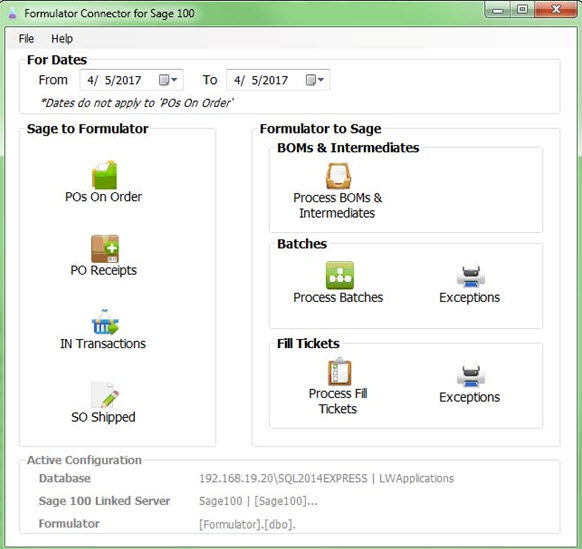Click the SO Shipped label

(103, 417)
